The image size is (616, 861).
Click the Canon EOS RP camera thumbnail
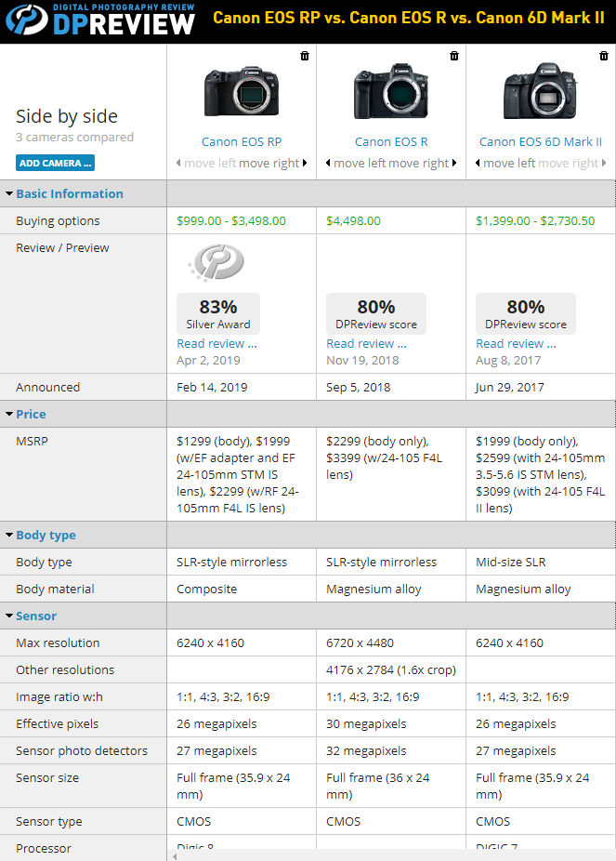pos(242,91)
